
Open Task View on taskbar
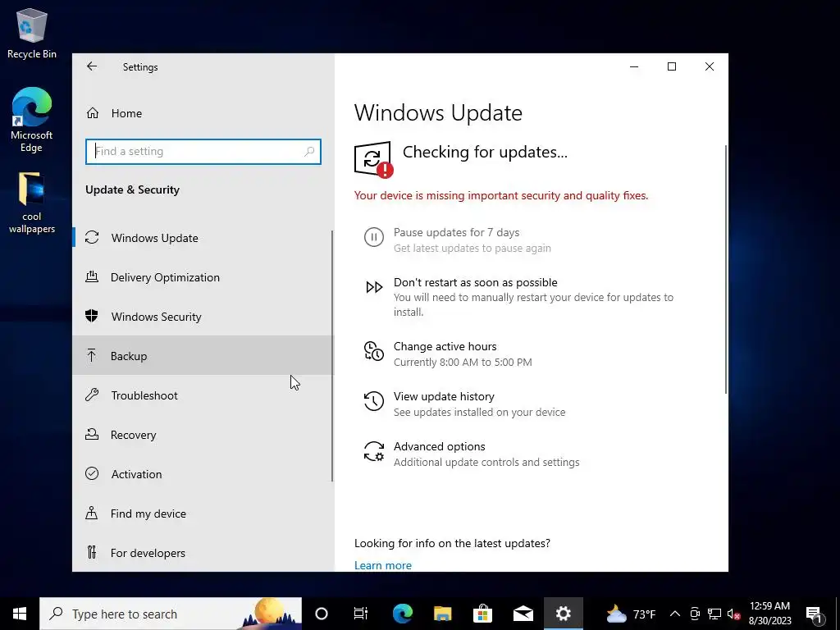[x=361, y=614]
